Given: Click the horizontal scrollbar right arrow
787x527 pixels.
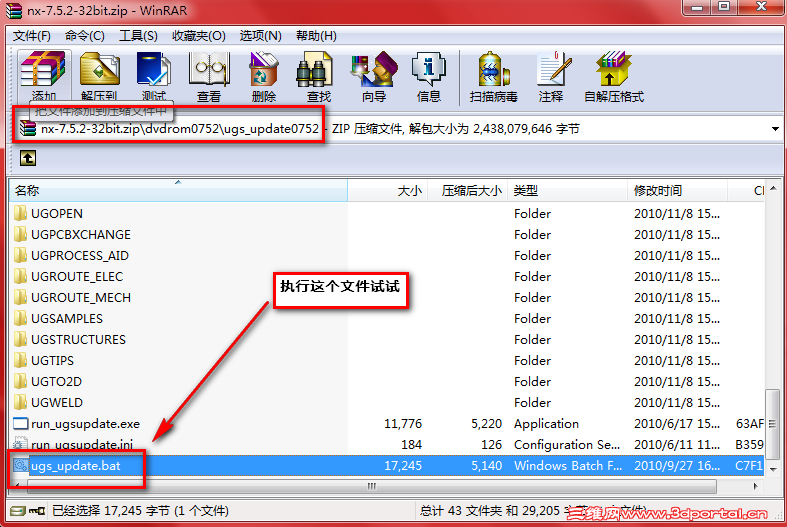Looking at the screenshot, I should 756,486.
